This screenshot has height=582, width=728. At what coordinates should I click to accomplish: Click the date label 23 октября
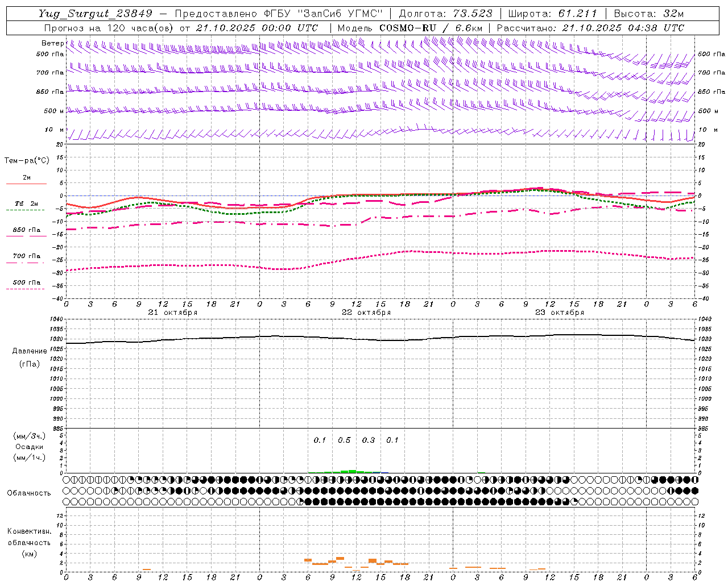[x=560, y=313]
